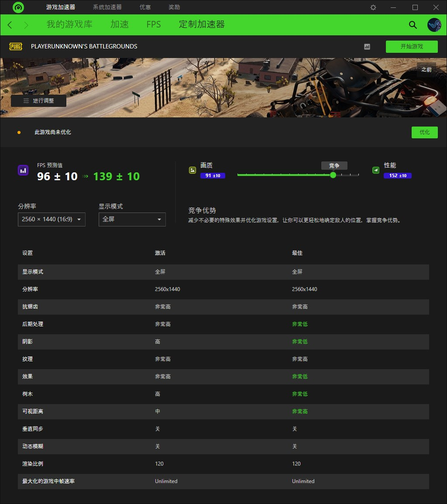Close the Cortex window
Image resolution: width=447 pixels, height=504 pixels.
[x=436, y=7]
